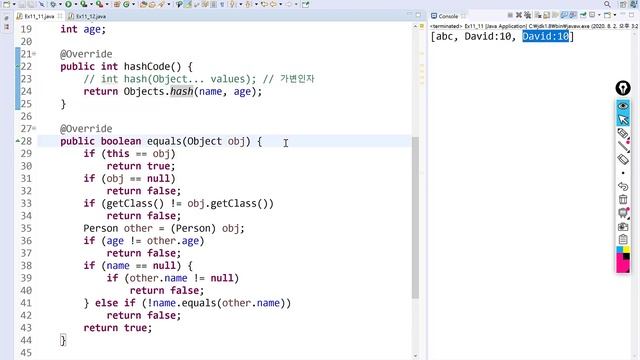Image resolution: width=640 pixels, height=360 pixels.
Task: Click Remove All Terminated Launches double-X icon
Action: tap(528, 15)
